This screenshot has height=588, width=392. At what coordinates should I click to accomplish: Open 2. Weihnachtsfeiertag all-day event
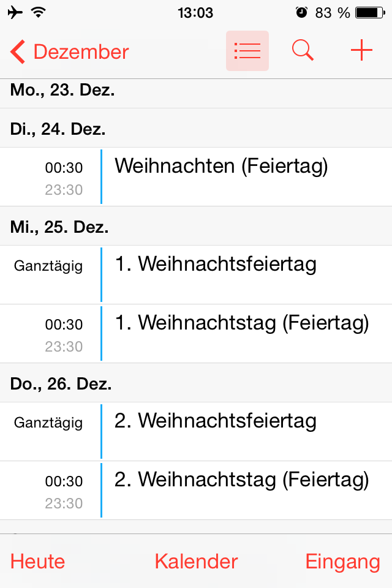pos(196,432)
